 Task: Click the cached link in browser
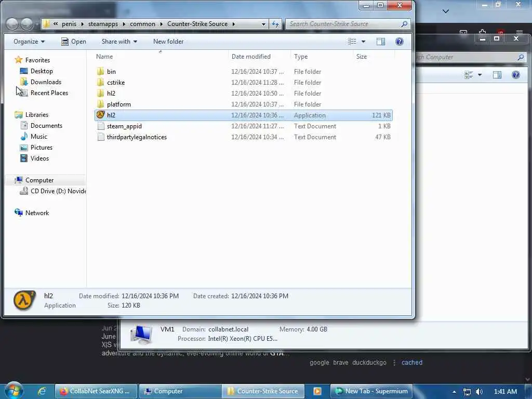click(412, 362)
